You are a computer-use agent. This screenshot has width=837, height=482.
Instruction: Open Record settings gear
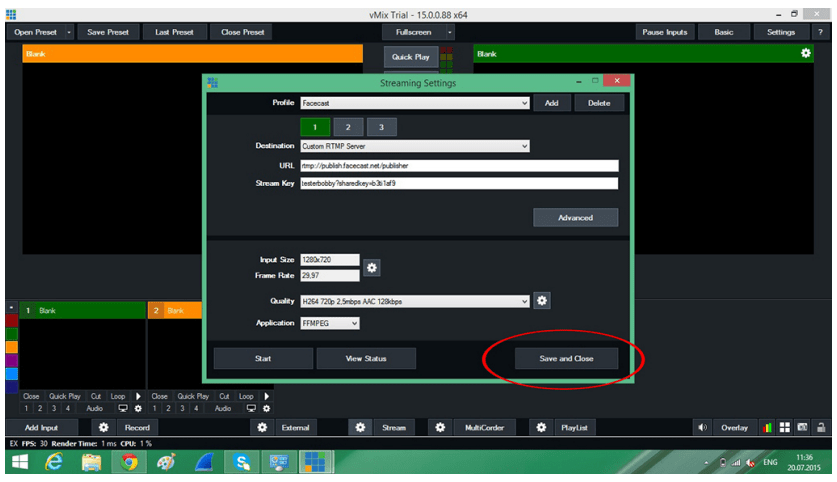click(x=104, y=427)
